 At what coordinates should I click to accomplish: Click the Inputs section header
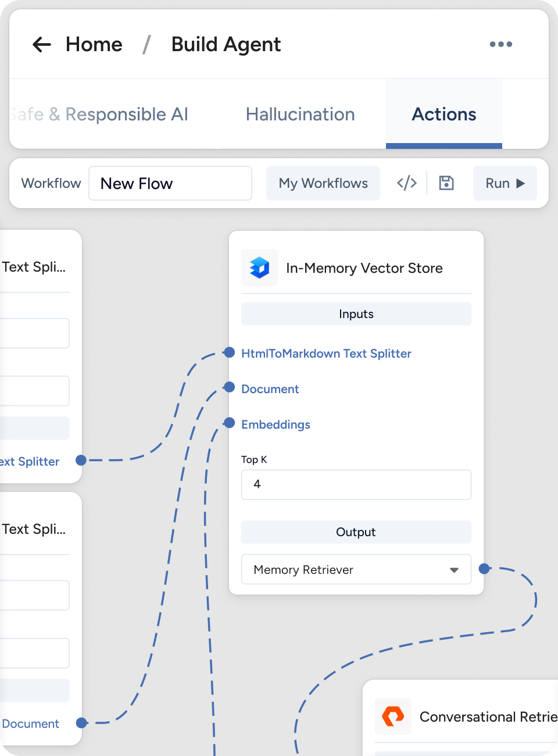pos(356,314)
